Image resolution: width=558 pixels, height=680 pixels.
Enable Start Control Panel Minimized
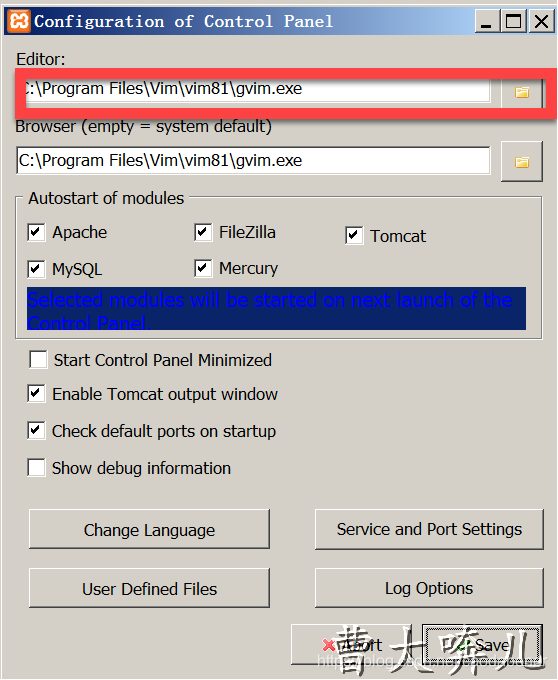pos(38,360)
